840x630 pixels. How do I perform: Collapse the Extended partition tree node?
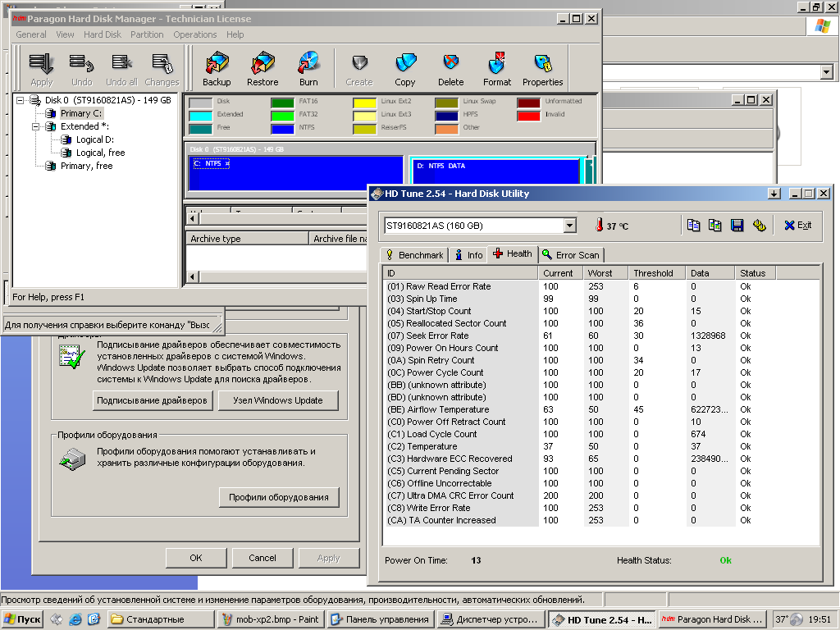click(35, 126)
